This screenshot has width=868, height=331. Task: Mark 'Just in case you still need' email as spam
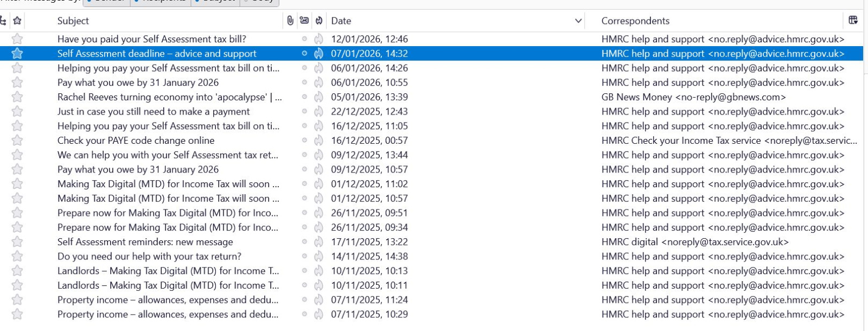319,111
